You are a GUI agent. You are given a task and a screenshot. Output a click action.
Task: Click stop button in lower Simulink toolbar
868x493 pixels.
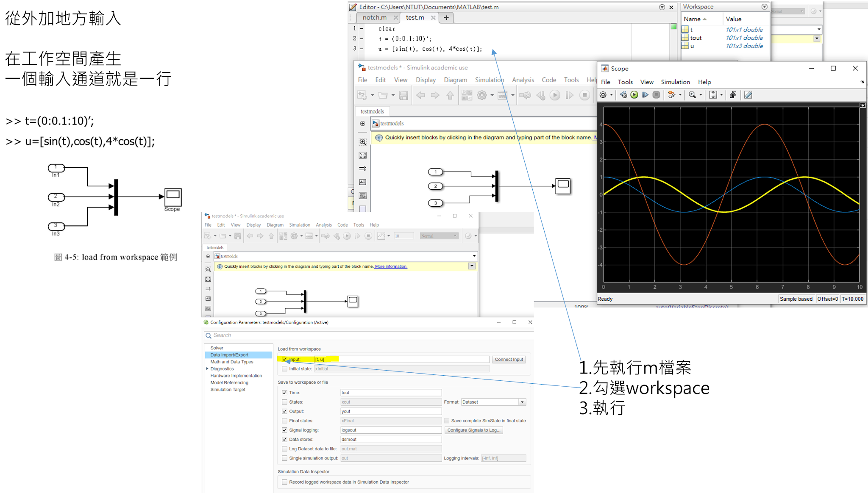click(368, 236)
